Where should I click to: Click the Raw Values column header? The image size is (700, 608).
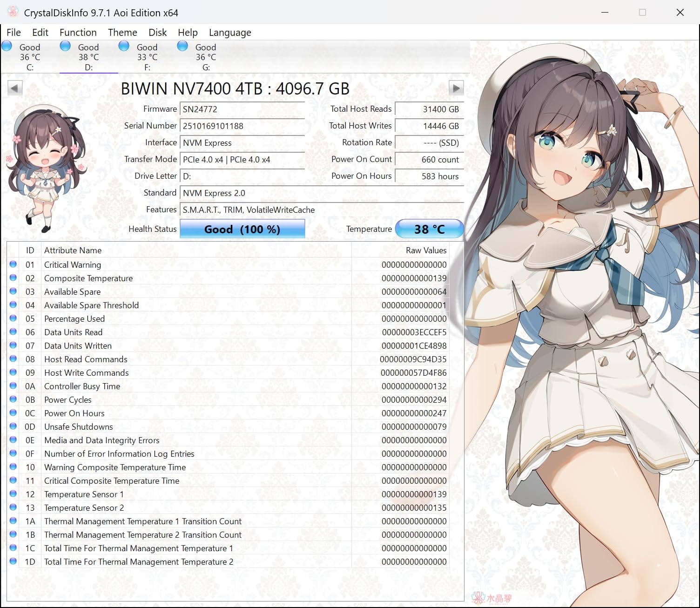pyautogui.click(x=400, y=250)
